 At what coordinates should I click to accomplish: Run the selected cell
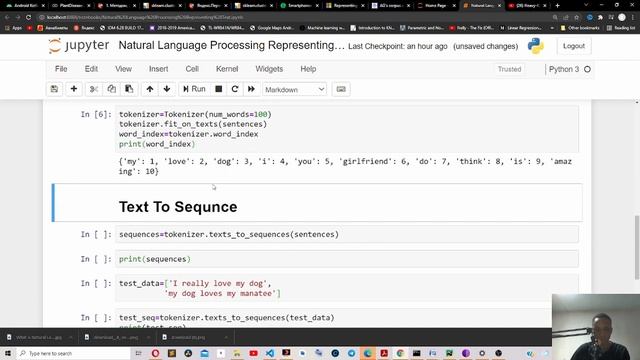click(194, 89)
